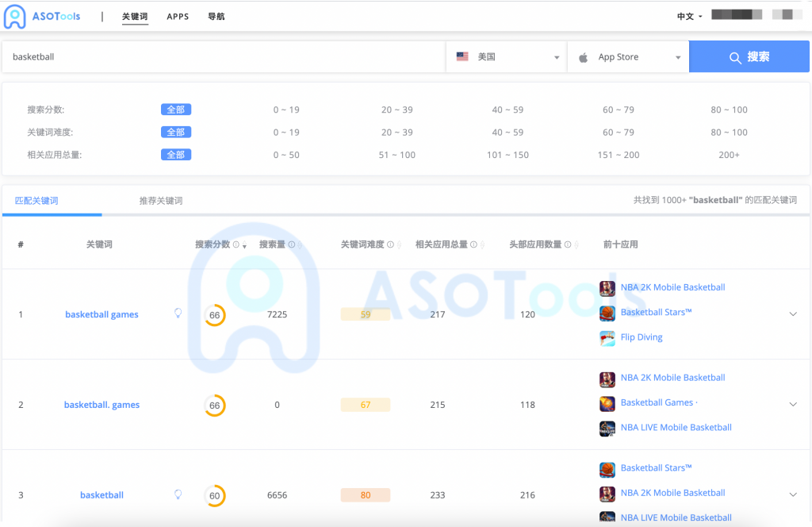Screen dimensions: 812x527
Task: Open the Basketball Games app link
Action: (x=659, y=402)
